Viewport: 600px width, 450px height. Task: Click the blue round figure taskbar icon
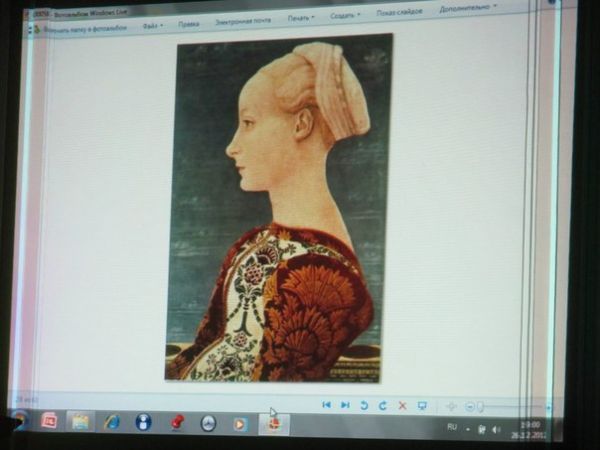pos(143,422)
